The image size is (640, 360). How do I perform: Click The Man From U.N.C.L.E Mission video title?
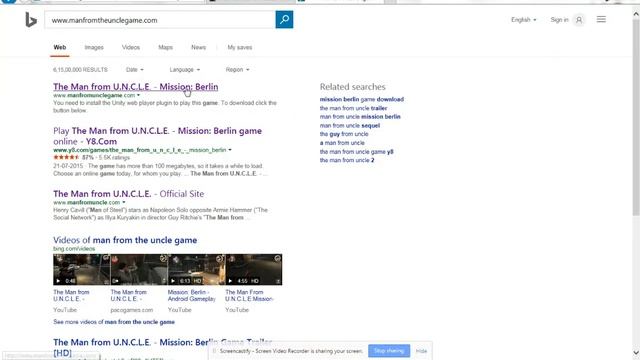click(249, 296)
